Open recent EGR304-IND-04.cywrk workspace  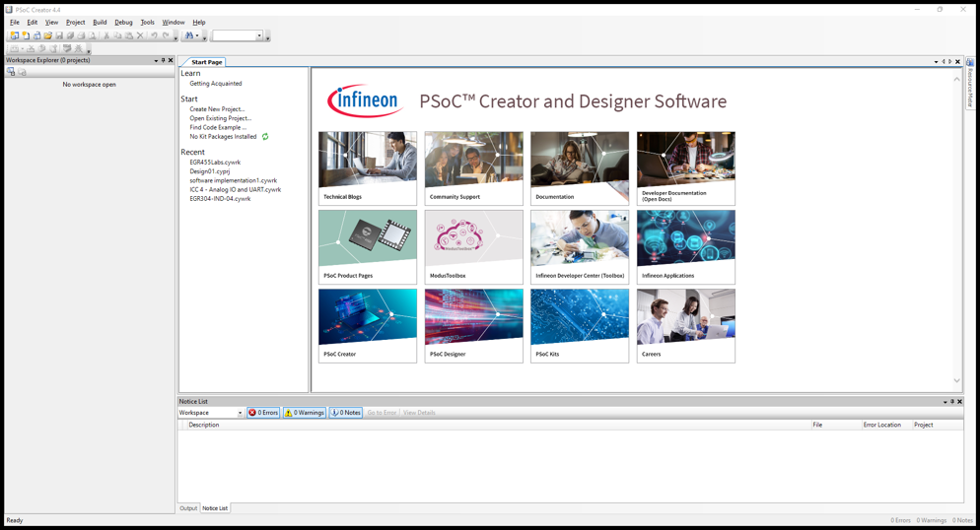tap(220, 199)
